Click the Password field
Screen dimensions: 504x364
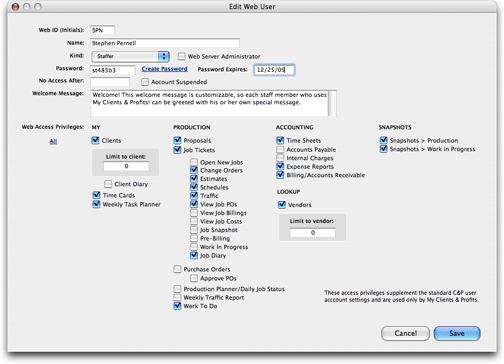[x=113, y=70]
